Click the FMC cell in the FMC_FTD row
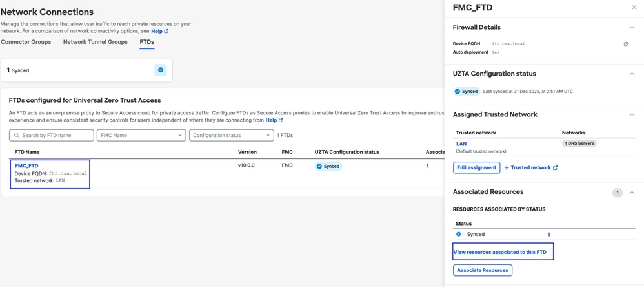Viewport: 644px width, 287px height. pos(287,166)
